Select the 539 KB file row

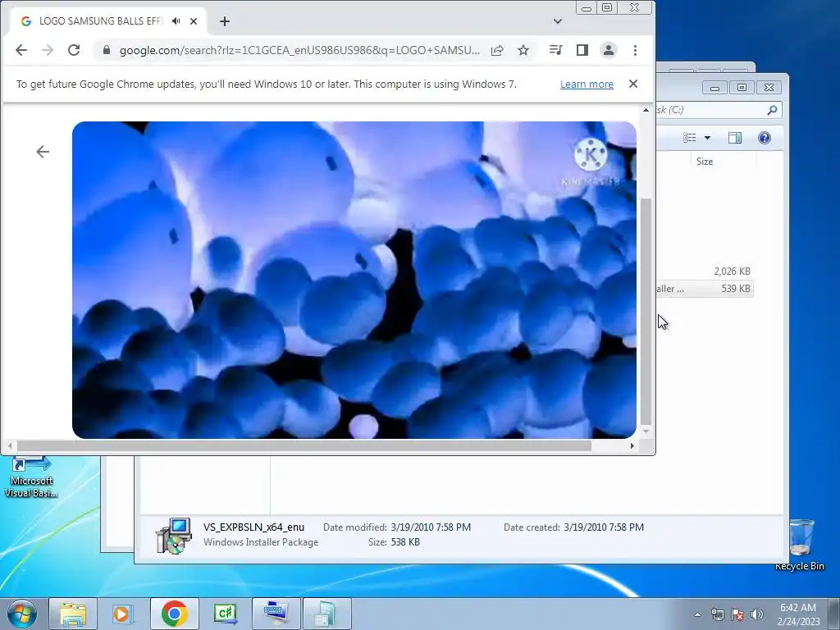pyautogui.click(x=705, y=289)
